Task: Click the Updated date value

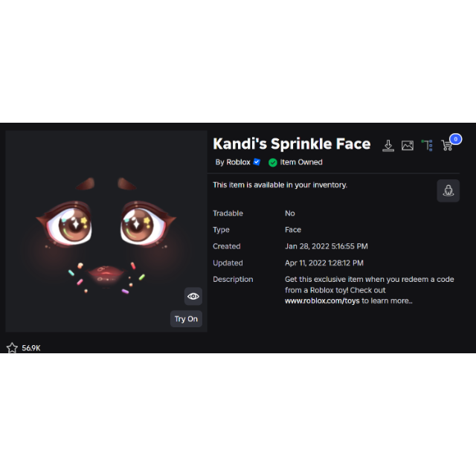Action: (324, 263)
